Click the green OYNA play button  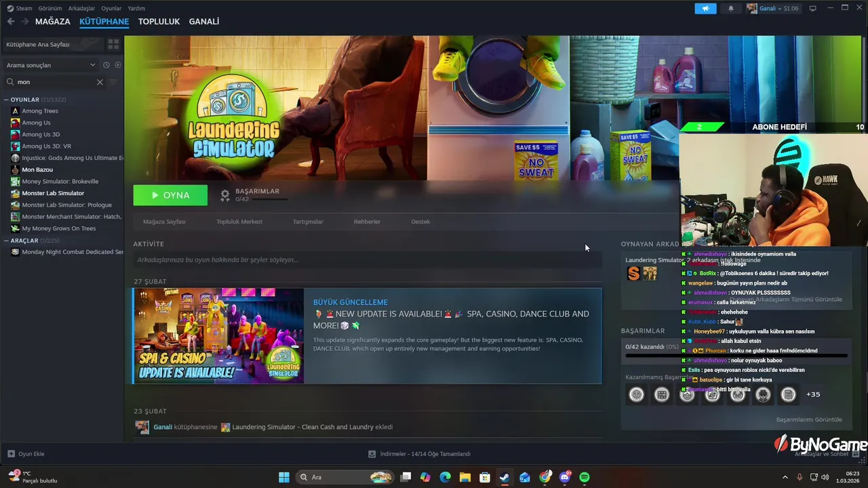170,195
